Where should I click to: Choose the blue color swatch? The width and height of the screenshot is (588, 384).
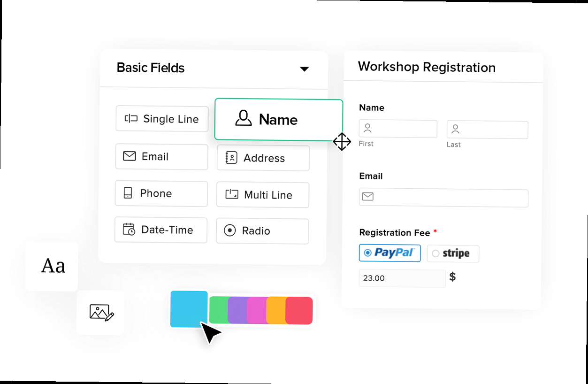click(x=189, y=308)
